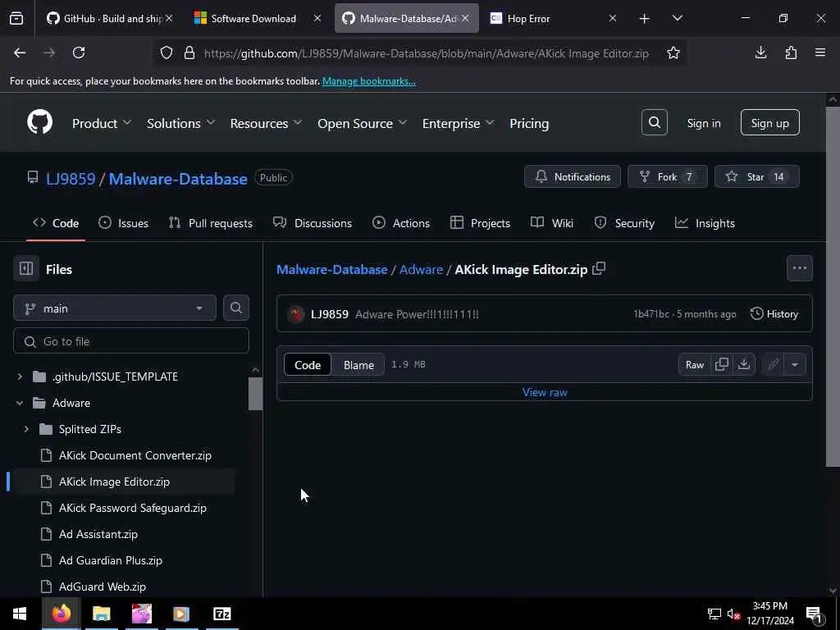Expand the Product menu dropdown
The image size is (840, 630).
(102, 123)
